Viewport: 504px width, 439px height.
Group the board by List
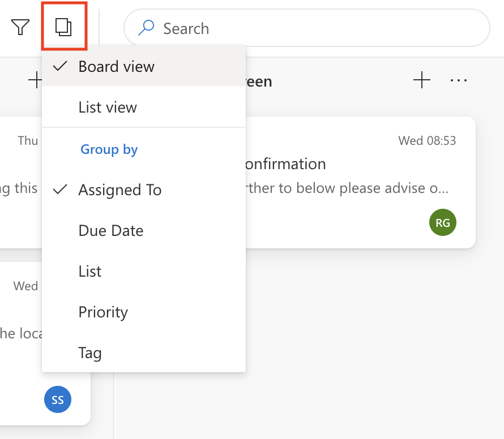(x=90, y=272)
